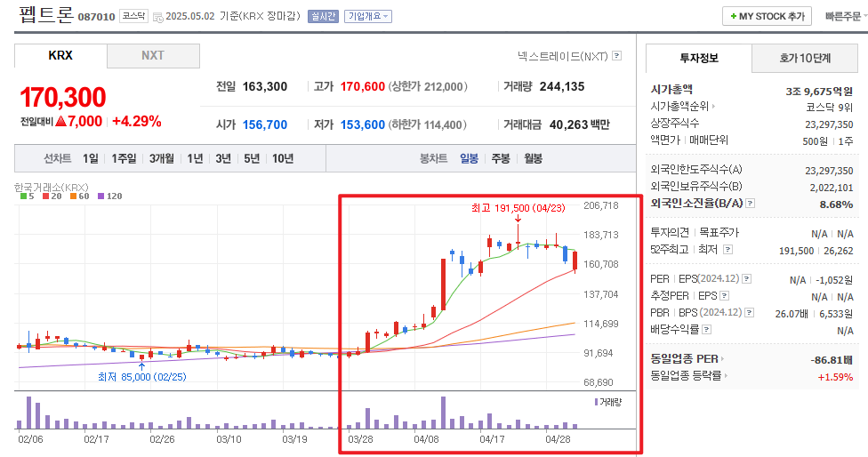Click help icon beside PBR BPS(2024.12)
Screen dimensions: 868x457
pos(749,313)
